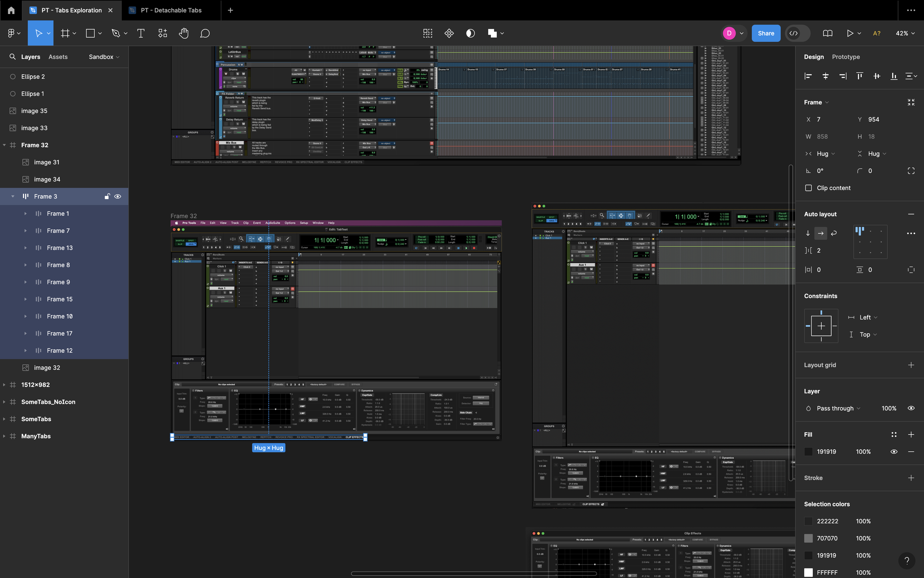
Task: Click the Use as mask icon
Action: pyautogui.click(x=471, y=33)
